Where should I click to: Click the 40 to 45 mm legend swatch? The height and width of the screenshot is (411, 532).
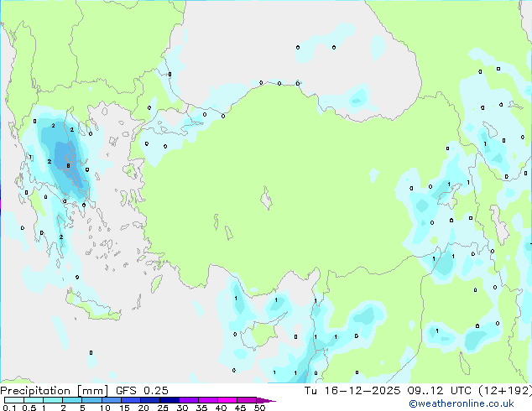pos(227,400)
